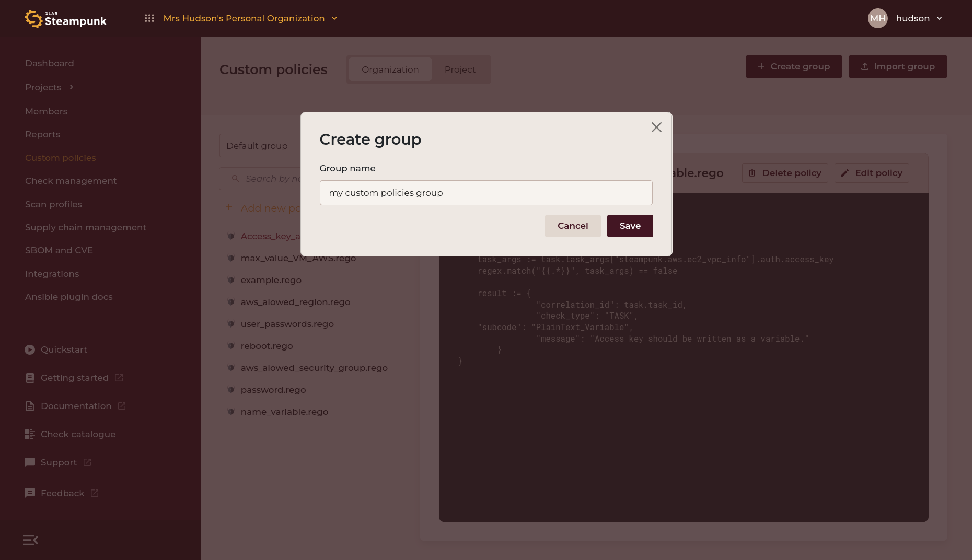Click the Getting started book icon

tap(30, 378)
